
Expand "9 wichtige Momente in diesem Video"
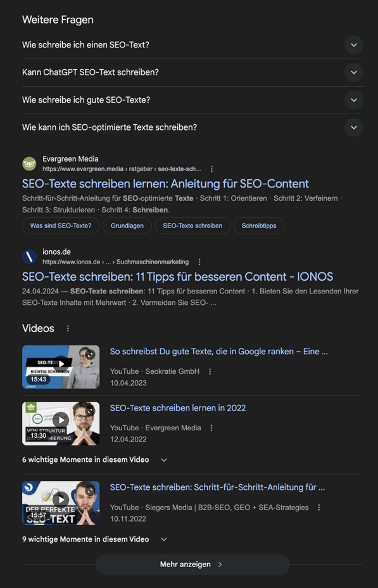(94, 539)
